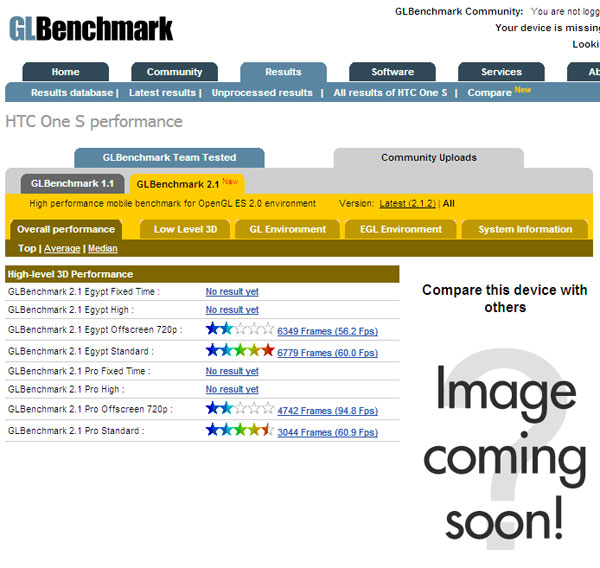
Task: Click No result yet for Egypt High
Action: click(x=232, y=310)
